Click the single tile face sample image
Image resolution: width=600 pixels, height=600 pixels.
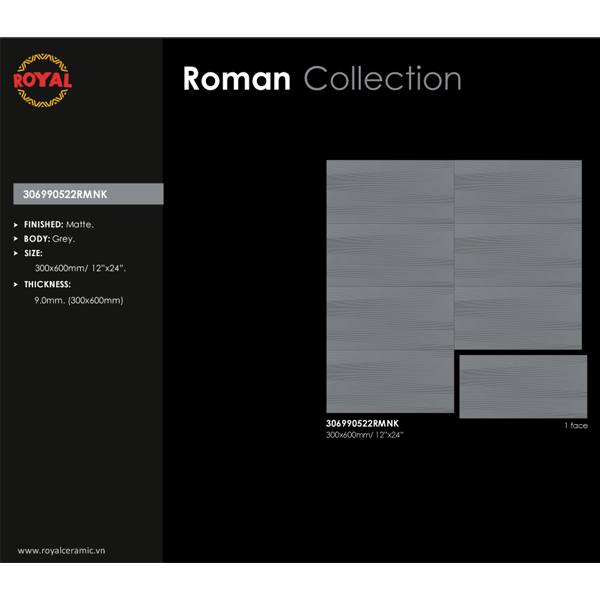(523, 386)
